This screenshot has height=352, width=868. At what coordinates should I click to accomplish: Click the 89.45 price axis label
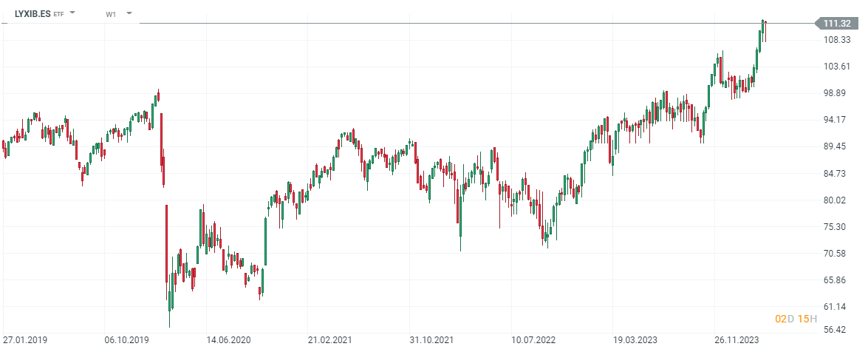pos(838,146)
